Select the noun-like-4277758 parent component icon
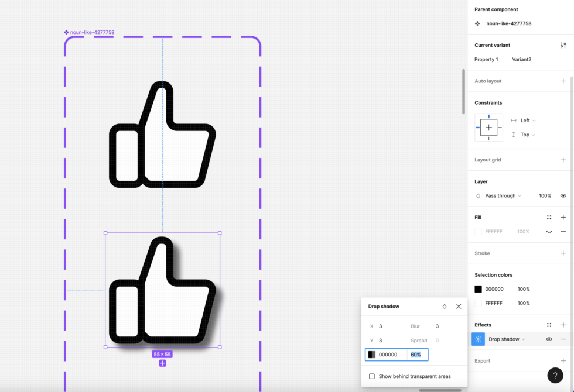 tap(478, 23)
